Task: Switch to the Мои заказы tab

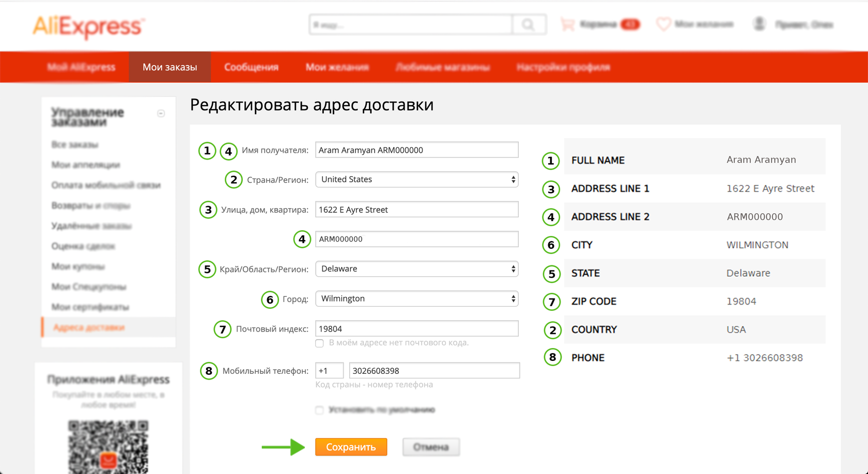Action: pos(169,67)
